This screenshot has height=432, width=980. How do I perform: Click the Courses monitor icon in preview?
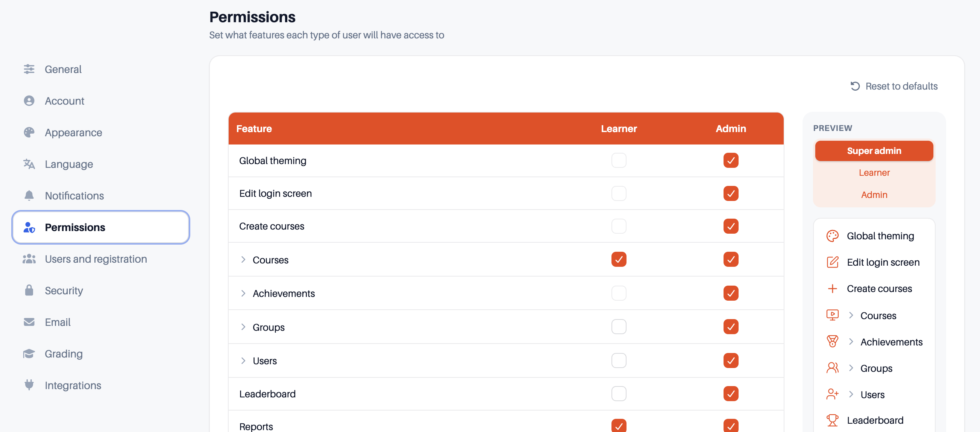pyautogui.click(x=832, y=315)
